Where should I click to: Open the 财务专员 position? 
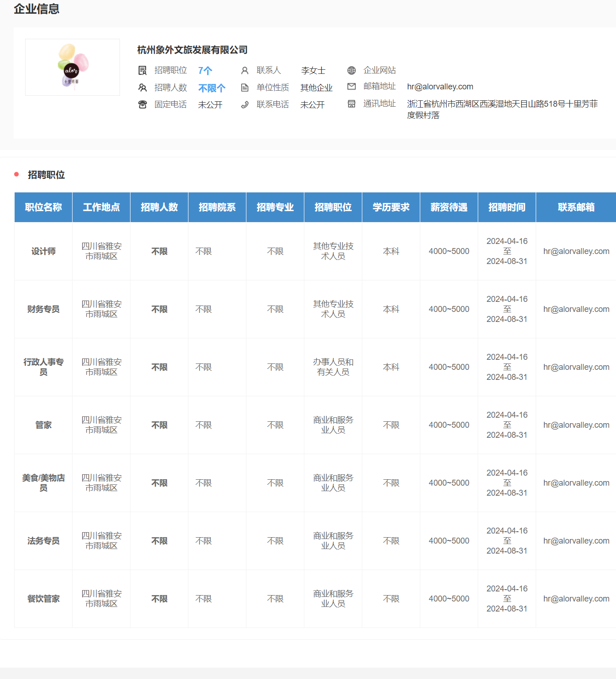point(43,309)
